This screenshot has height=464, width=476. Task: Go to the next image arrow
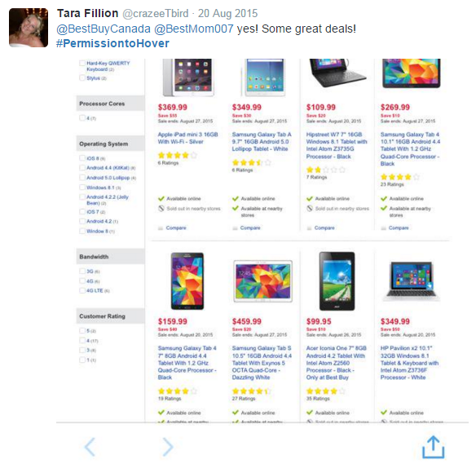click(168, 447)
